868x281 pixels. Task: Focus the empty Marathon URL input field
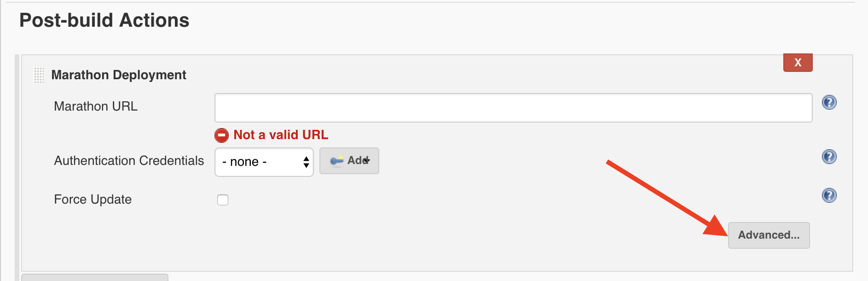pyautogui.click(x=513, y=107)
